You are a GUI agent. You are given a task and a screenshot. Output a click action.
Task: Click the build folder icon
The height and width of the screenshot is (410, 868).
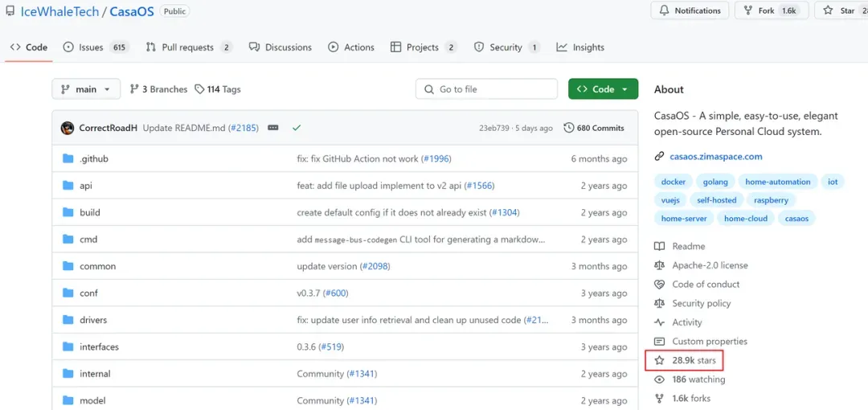click(x=68, y=212)
